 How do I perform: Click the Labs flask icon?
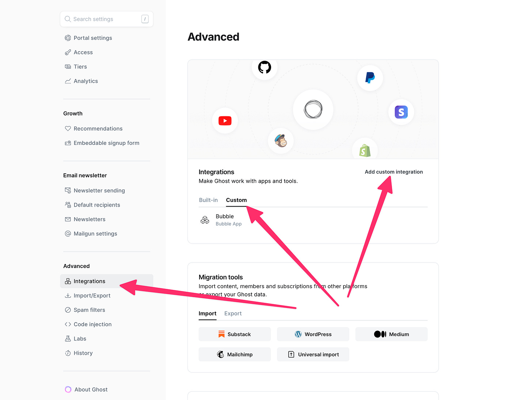(68, 339)
